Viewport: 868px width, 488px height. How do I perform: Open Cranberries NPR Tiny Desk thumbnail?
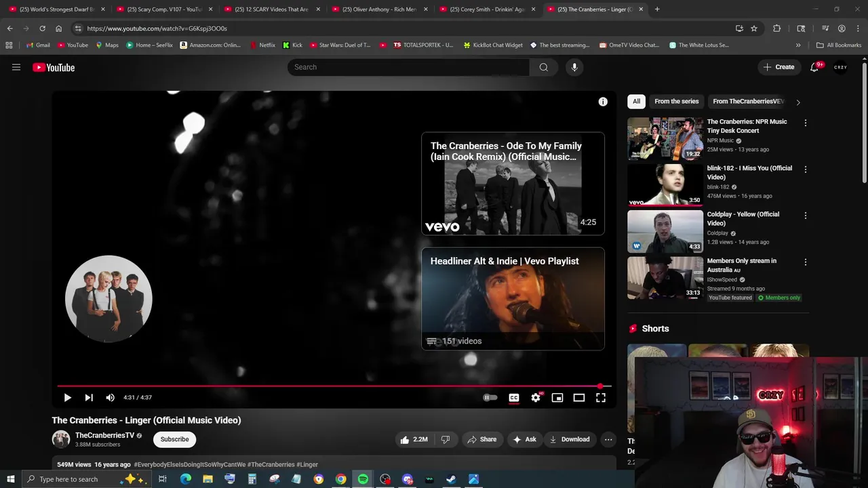click(x=665, y=139)
